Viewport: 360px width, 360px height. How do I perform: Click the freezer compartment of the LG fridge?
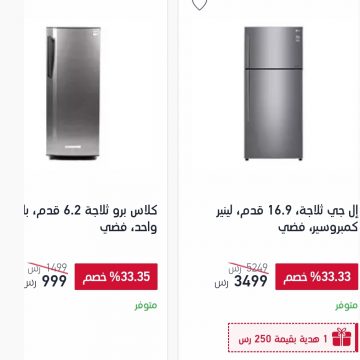(x=273, y=47)
